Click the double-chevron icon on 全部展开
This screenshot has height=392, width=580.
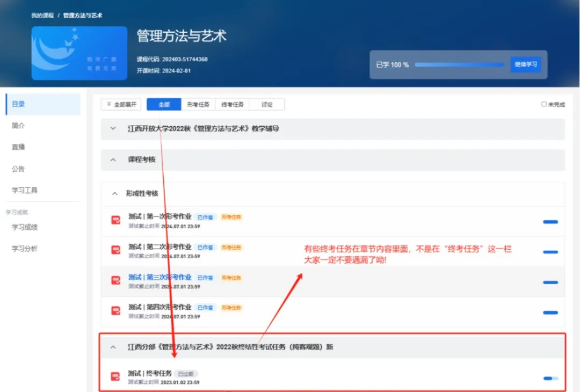(108, 104)
